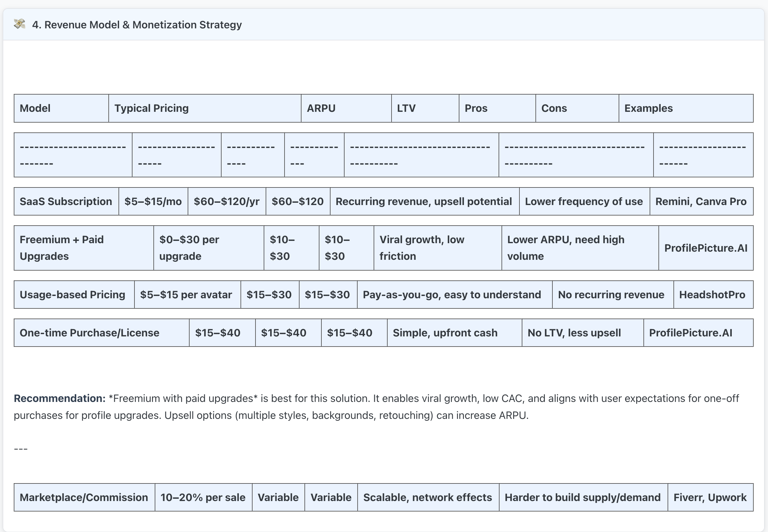Image resolution: width=768 pixels, height=532 pixels.
Task: Click the No LTV, less upsell cell
Action: click(x=582, y=333)
